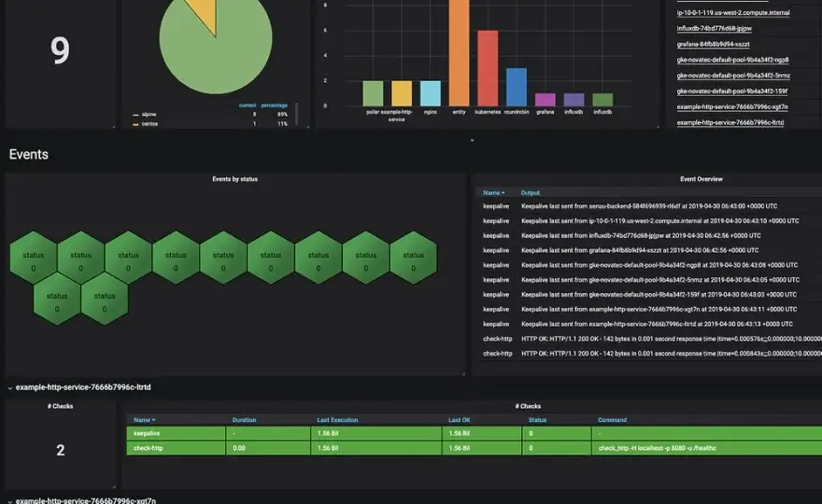Open the Events by status panel title menu

pos(234,179)
